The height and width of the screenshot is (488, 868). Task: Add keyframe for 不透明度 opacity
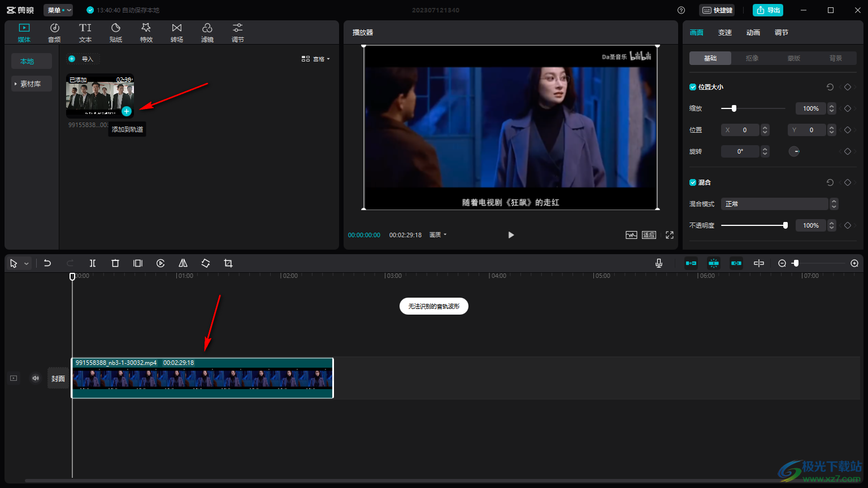coord(848,225)
